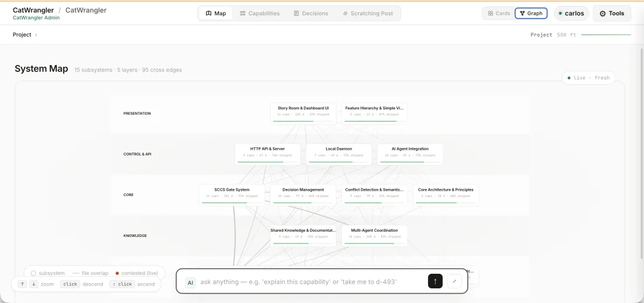Open the Tools menu
This screenshot has height=303, width=644.
[x=612, y=13]
